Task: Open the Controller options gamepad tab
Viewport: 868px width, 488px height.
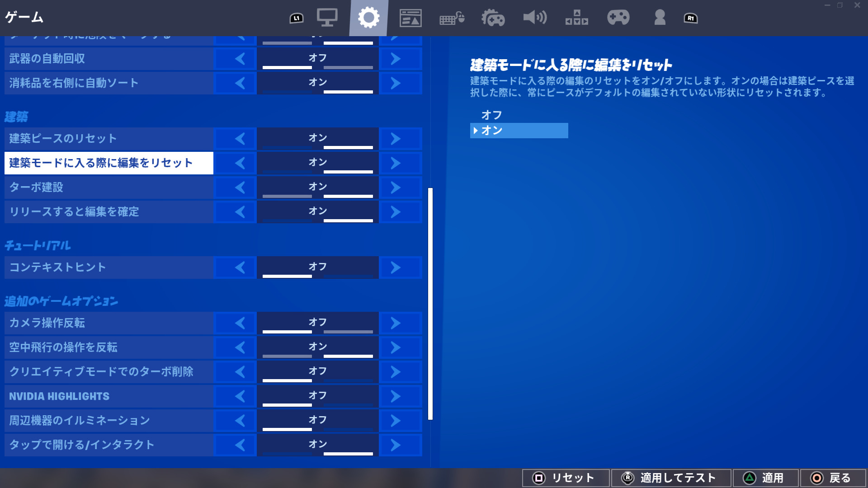Action: (618, 18)
